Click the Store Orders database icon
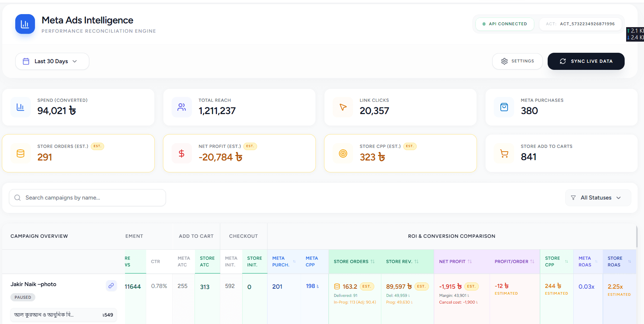644x324 pixels. point(20,153)
